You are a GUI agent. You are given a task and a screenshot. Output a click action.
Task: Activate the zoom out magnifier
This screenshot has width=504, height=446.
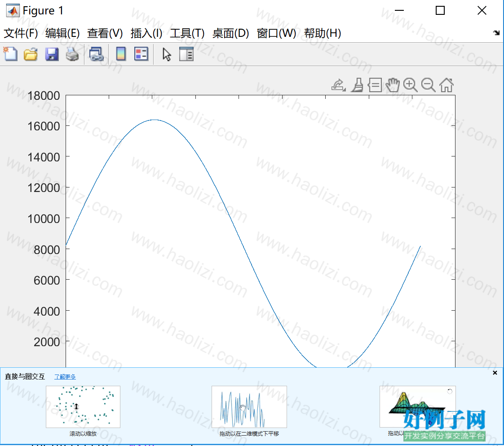[x=429, y=85]
